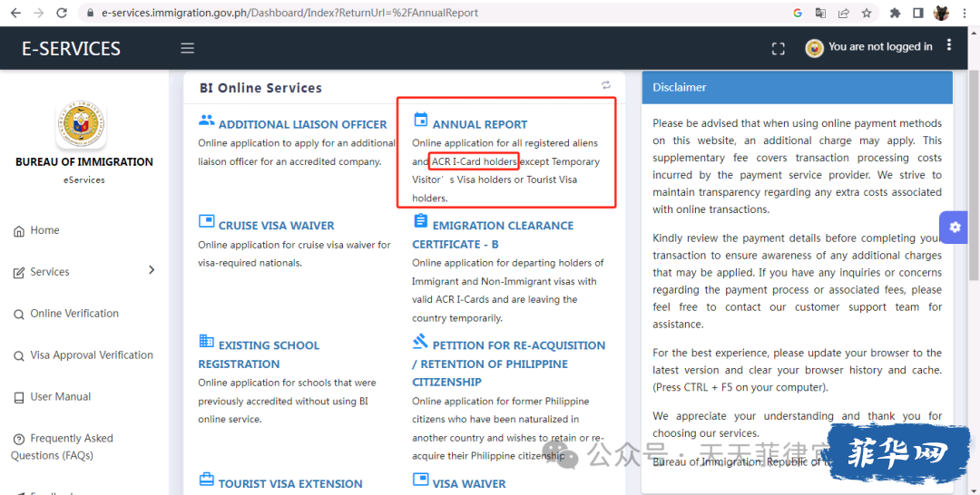Bookmark this page with star icon
This screenshot has width=980, height=495.
(x=867, y=13)
